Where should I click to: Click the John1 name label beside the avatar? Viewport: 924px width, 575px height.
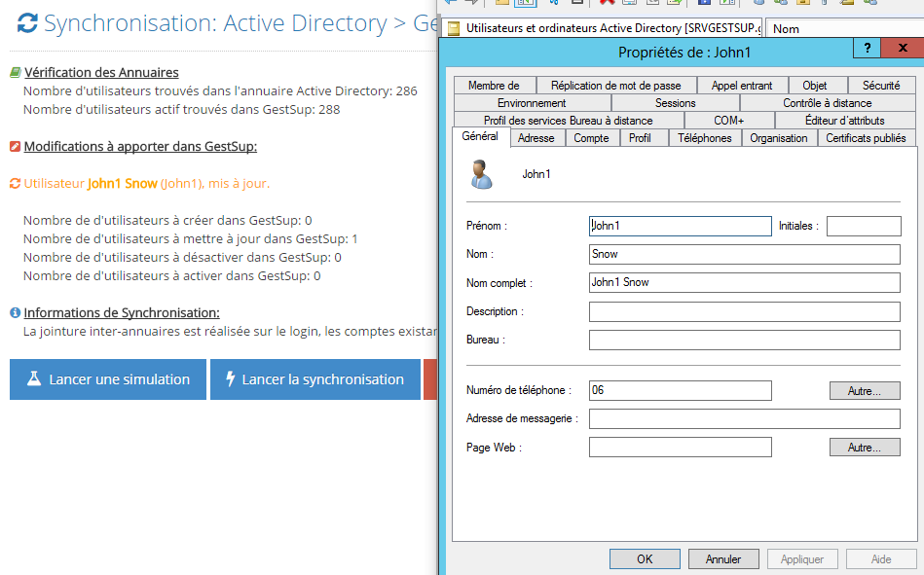pyautogui.click(x=536, y=174)
